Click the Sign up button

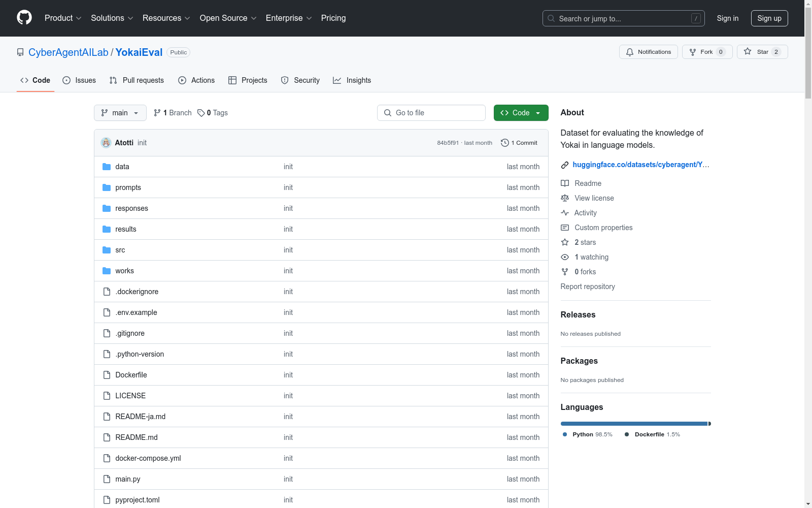pos(769,18)
